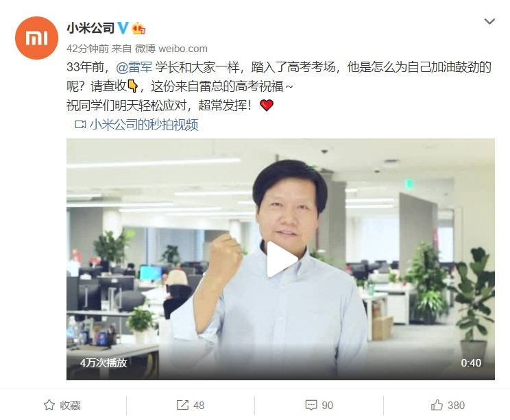This screenshot has width=510, height=420.
Task: Click the blue verified V badge
Action: click(123, 28)
